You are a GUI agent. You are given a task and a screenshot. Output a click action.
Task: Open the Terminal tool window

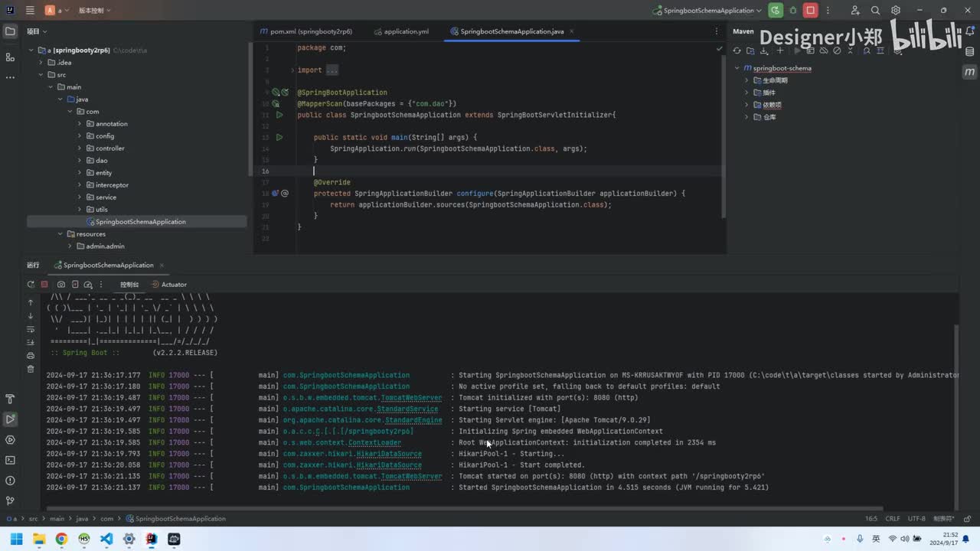[x=10, y=460]
